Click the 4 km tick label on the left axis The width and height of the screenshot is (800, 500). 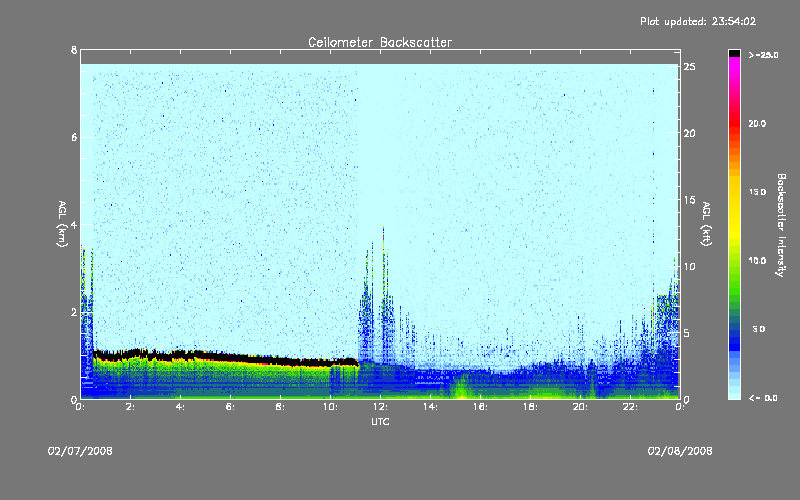click(74, 224)
